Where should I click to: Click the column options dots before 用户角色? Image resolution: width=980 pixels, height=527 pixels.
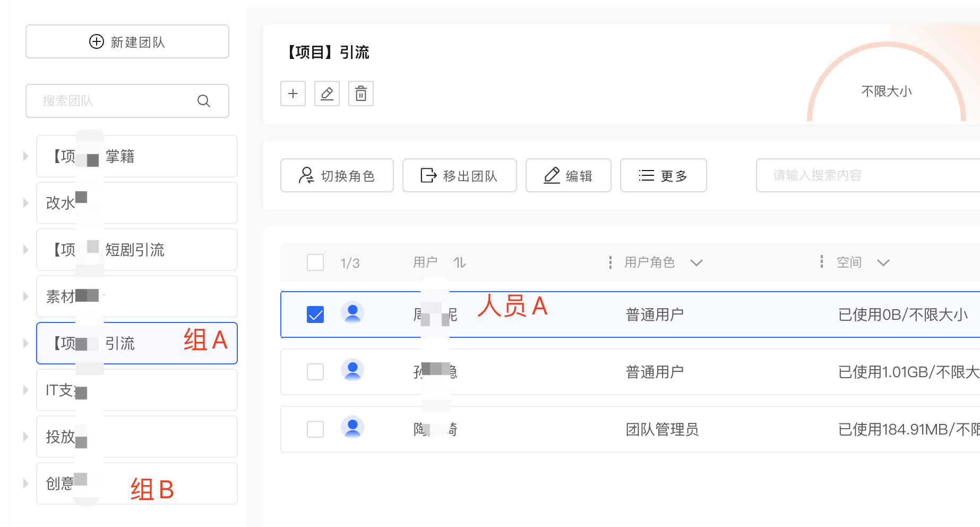pos(611,262)
